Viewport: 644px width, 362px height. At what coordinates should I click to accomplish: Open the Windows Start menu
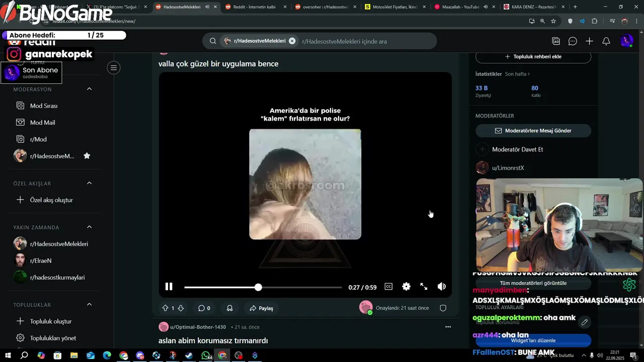8,355
